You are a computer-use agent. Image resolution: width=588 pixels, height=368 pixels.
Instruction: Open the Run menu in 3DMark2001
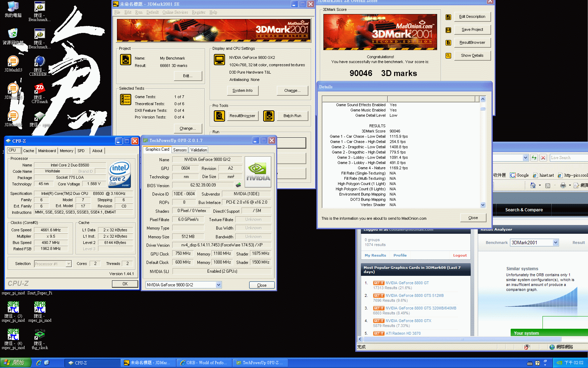(139, 12)
